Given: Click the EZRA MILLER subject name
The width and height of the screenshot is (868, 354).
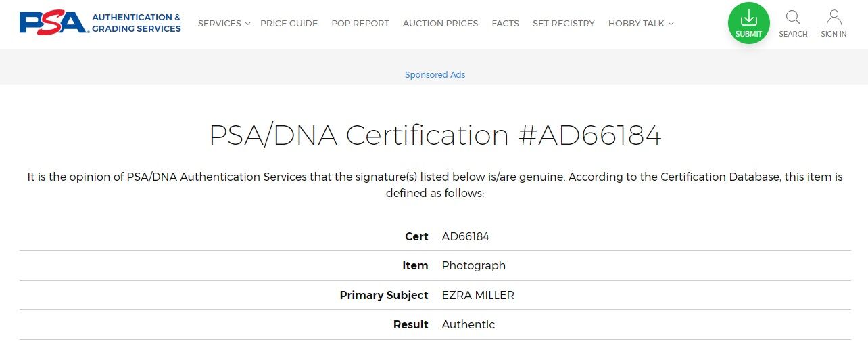Looking at the screenshot, I should 478,295.
